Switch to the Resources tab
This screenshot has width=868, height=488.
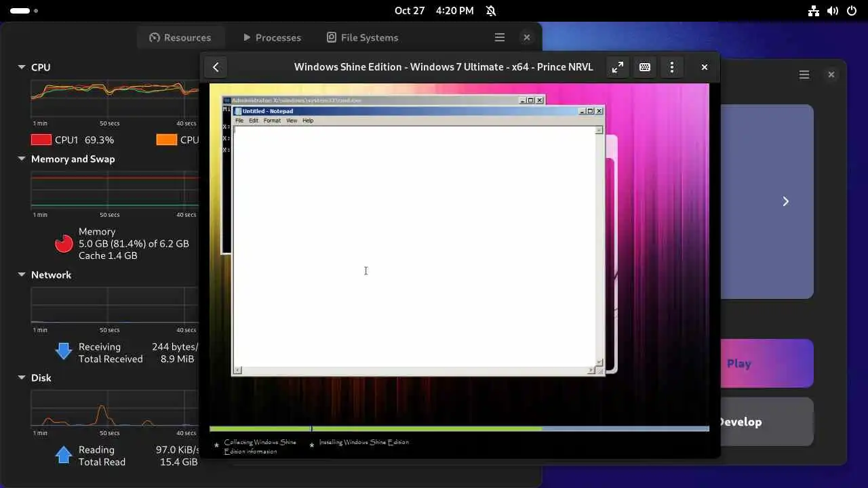click(x=180, y=37)
